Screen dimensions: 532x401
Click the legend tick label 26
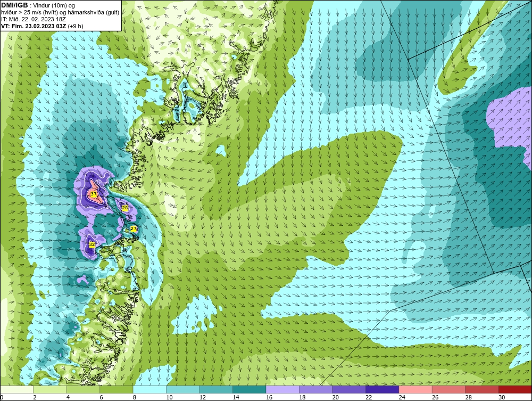tap(435, 397)
